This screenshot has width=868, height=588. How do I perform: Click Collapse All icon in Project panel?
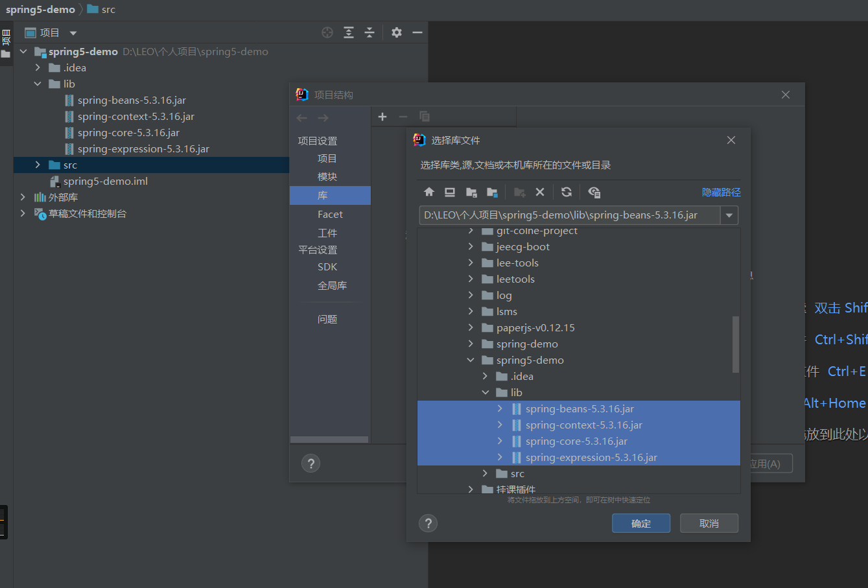(x=369, y=32)
